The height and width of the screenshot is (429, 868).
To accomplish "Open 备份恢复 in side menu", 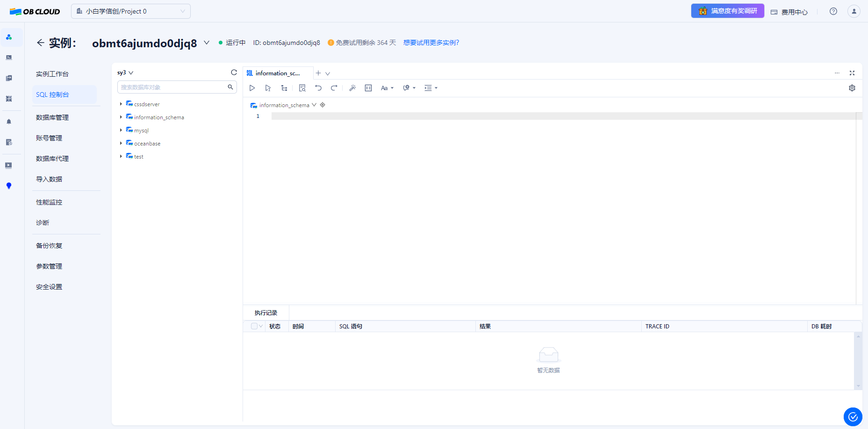I will pyautogui.click(x=49, y=246).
